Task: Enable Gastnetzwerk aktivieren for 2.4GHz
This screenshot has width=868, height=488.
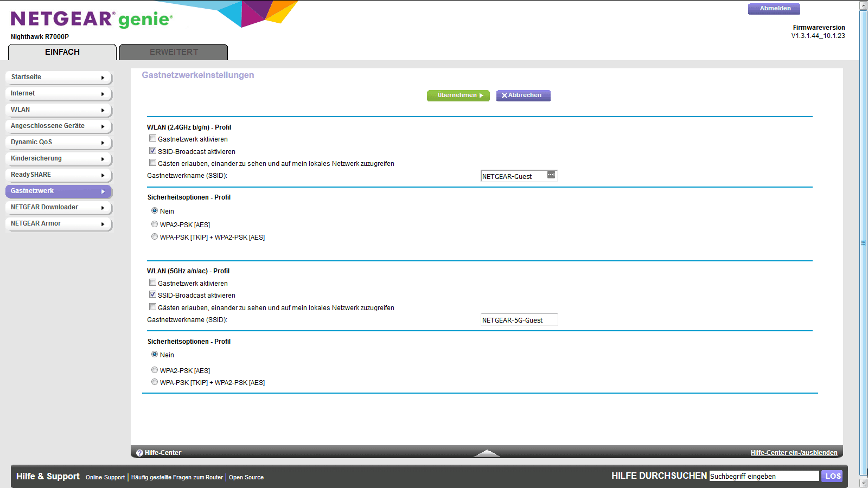Action: (x=153, y=138)
